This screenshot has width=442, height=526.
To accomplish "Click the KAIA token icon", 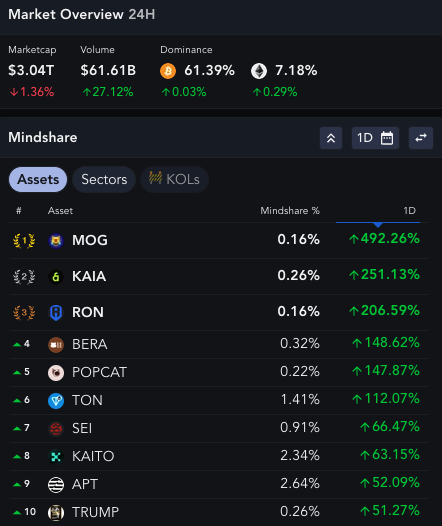I will [56, 277].
